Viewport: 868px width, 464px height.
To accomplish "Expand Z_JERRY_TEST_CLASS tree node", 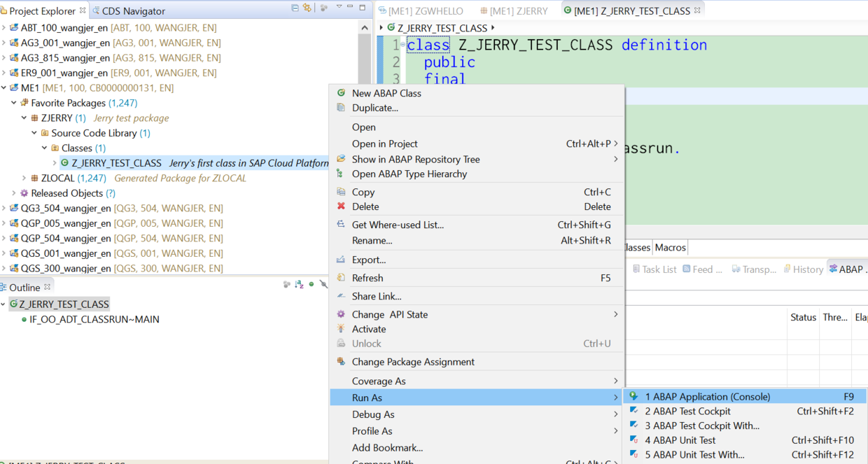I will tap(55, 163).
